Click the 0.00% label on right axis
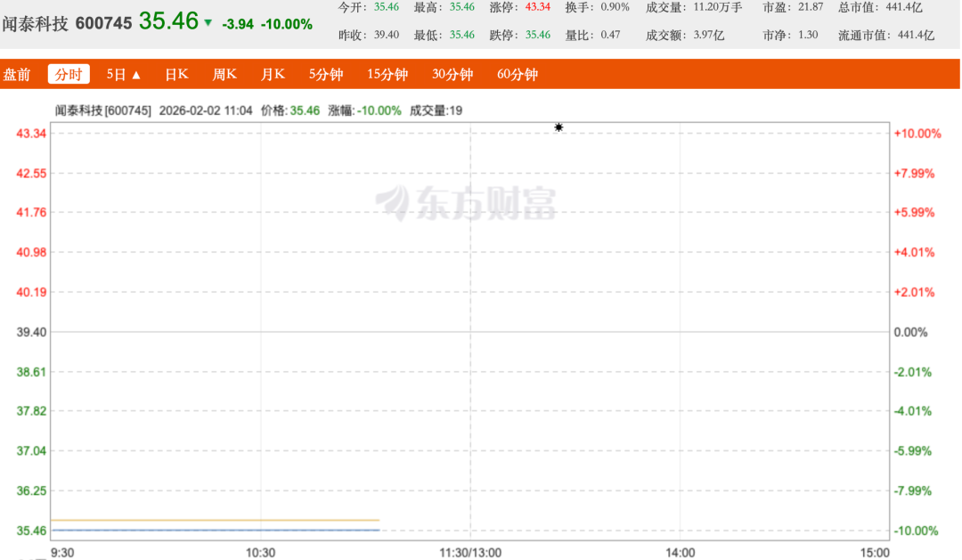This screenshot has width=962, height=560. [x=910, y=332]
